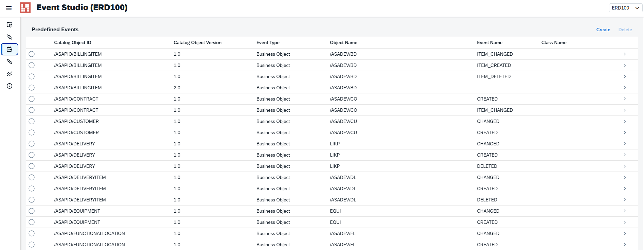The image size is (644, 250).
Task: Select radio for DELIVERY DELETED row
Action: point(32,166)
